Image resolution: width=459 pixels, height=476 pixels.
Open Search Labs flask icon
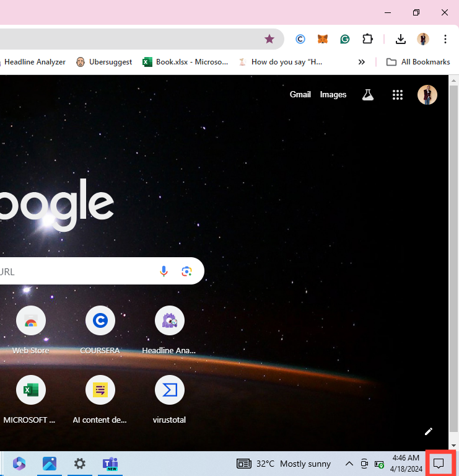click(368, 95)
